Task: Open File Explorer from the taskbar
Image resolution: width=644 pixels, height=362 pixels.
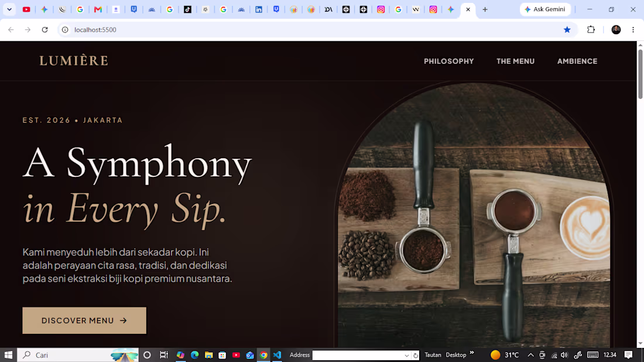Action: pos(208,355)
